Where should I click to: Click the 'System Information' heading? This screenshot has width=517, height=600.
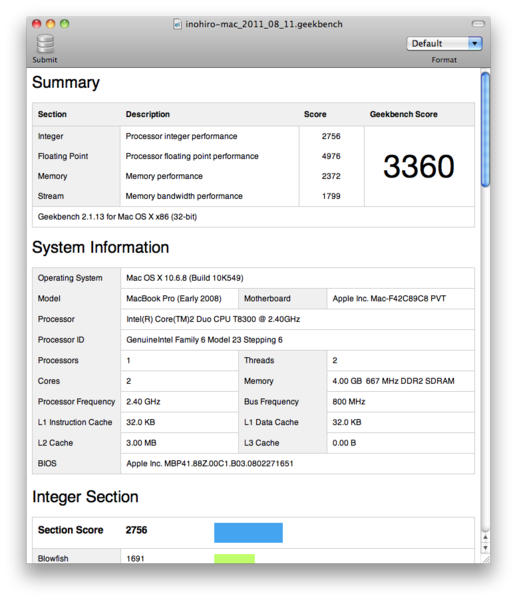(x=101, y=247)
